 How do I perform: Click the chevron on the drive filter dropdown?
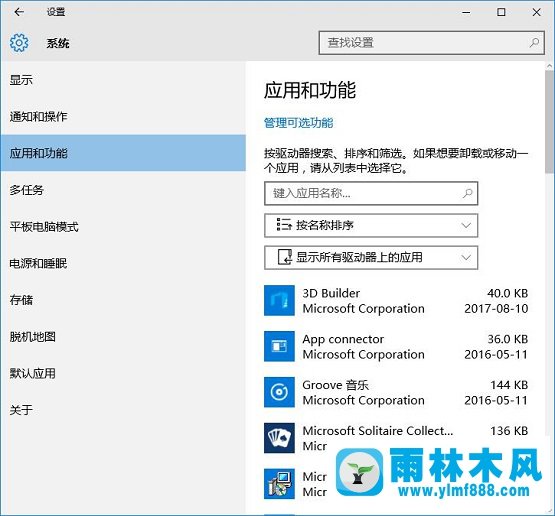pyautogui.click(x=466, y=258)
